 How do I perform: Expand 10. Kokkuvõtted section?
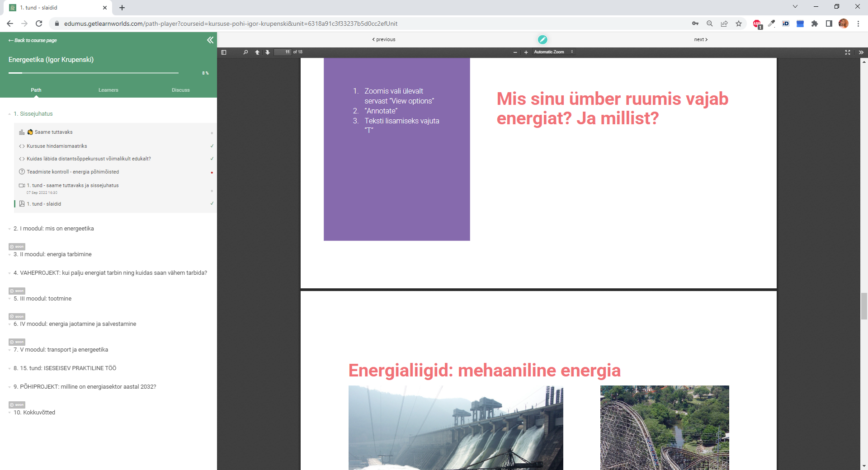(34, 413)
